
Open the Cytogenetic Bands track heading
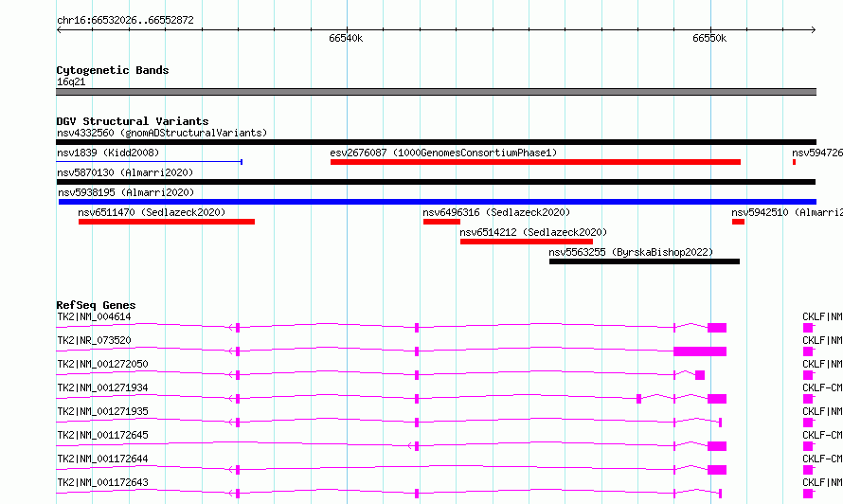[113, 70]
